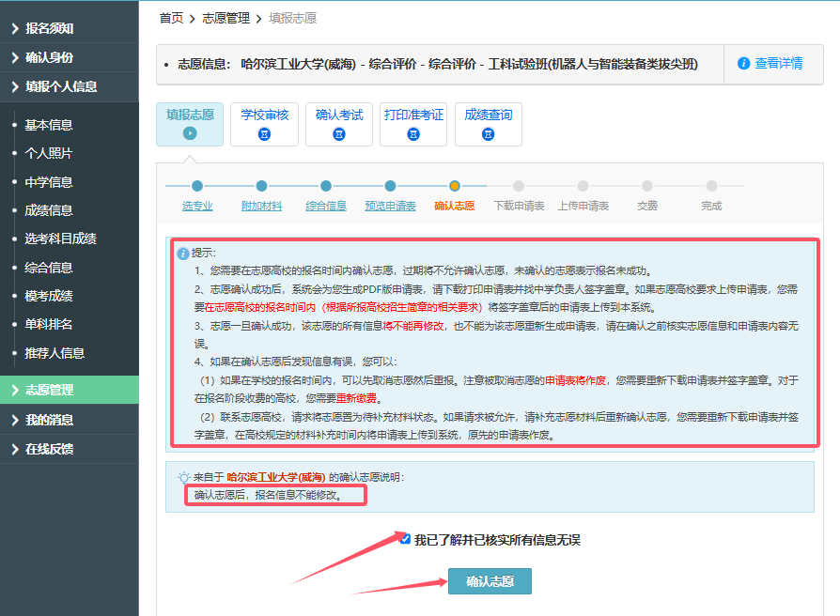Click the 选专业 step circle marker
The height and width of the screenshot is (616, 840).
click(x=197, y=186)
